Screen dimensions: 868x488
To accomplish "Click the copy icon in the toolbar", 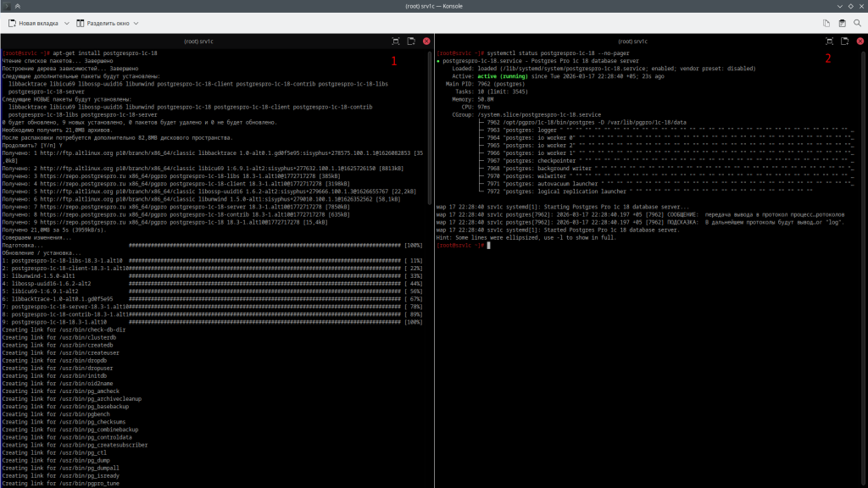I will click(826, 23).
